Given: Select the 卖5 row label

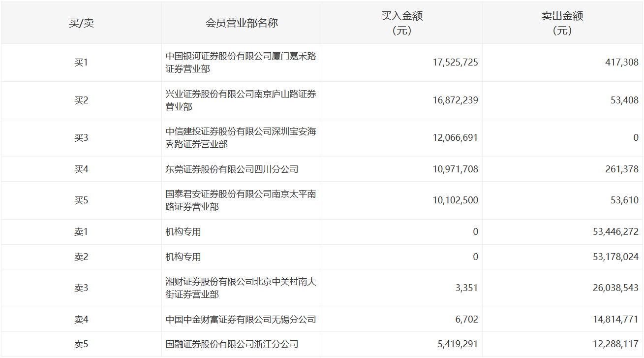Looking at the screenshot, I should pyautogui.click(x=81, y=344).
